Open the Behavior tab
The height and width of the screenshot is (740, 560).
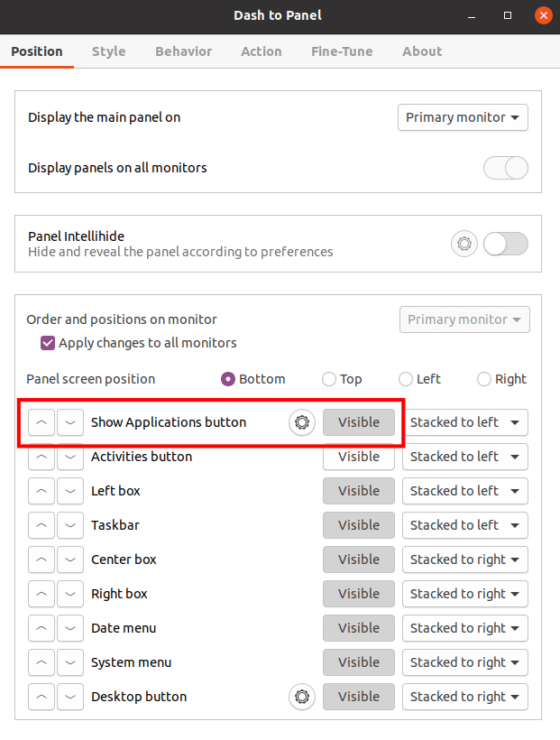click(183, 51)
